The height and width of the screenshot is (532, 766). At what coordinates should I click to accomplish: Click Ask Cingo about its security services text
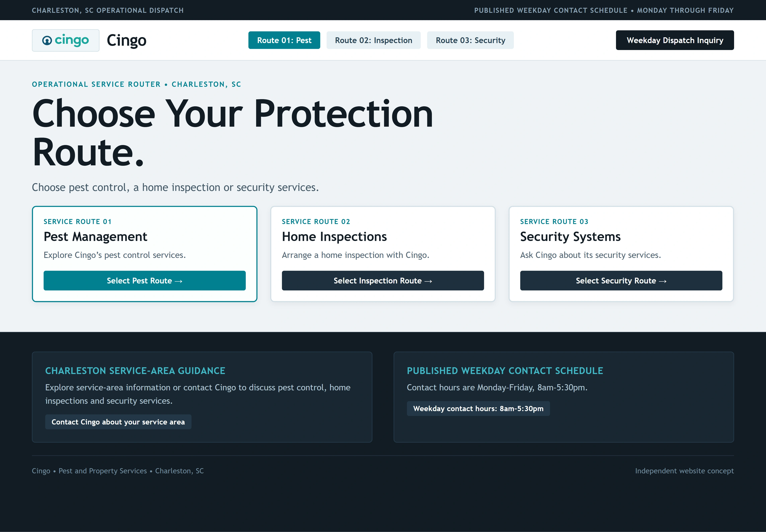[x=591, y=255]
